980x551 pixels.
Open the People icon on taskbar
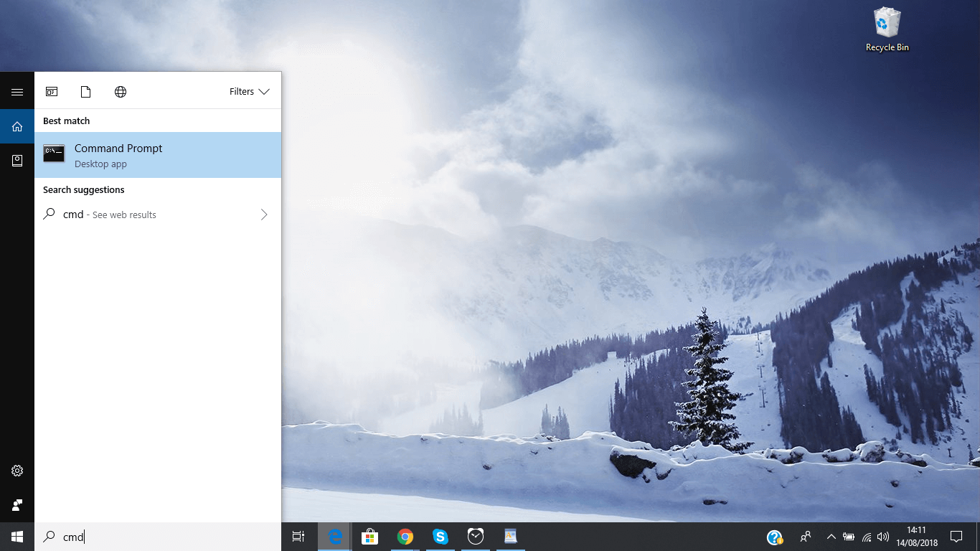coord(806,537)
